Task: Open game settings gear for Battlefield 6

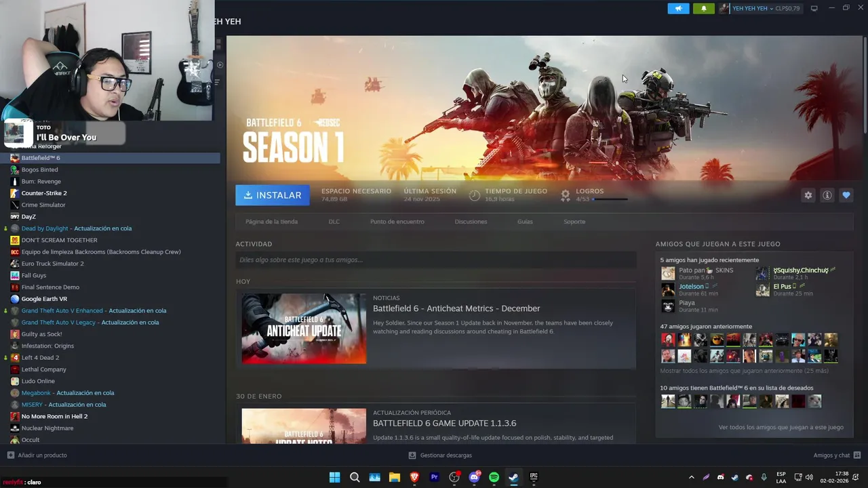Action: [808, 195]
